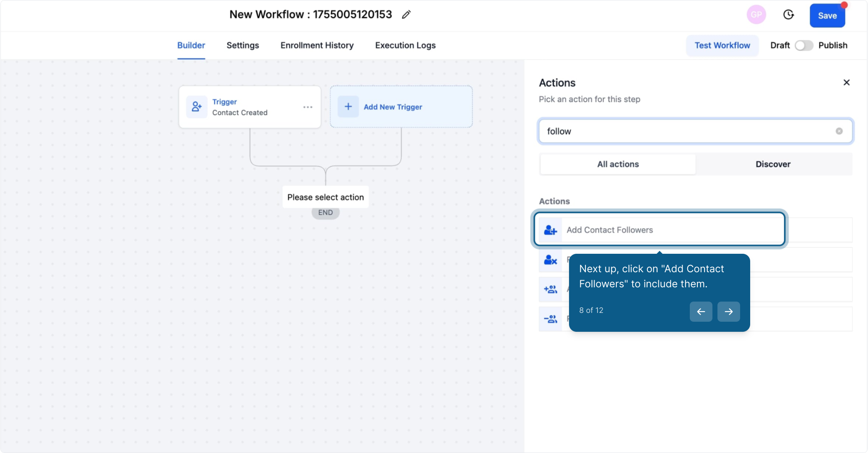
Task: Toggle the Draft/Publish switch
Action: (x=804, y=45)
